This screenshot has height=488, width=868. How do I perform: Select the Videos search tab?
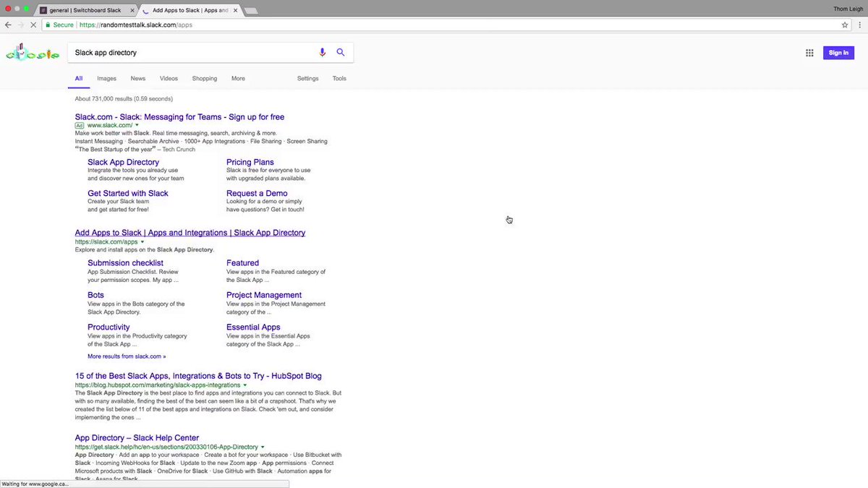pos(169,78)
